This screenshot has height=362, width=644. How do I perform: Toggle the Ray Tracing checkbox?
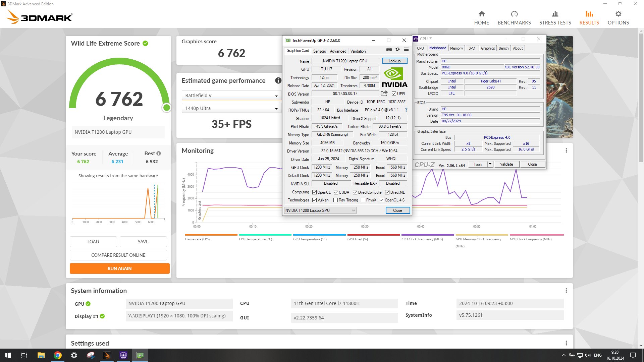coord(335,200)
